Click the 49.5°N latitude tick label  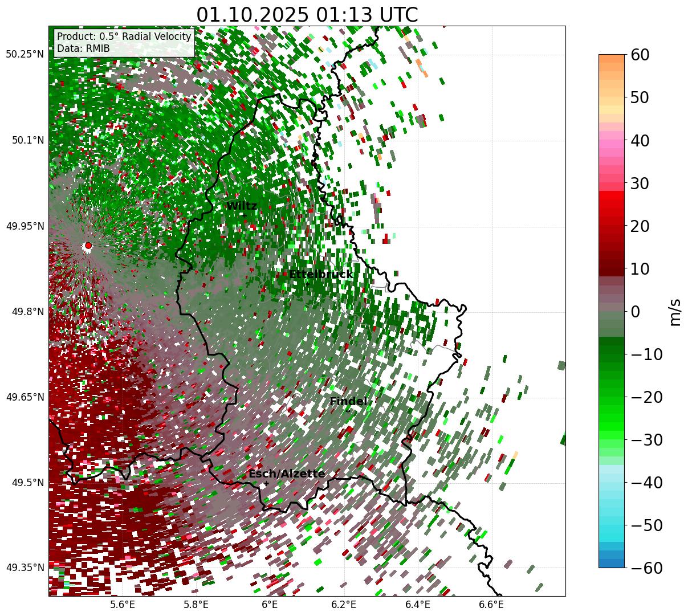[27, 483]
